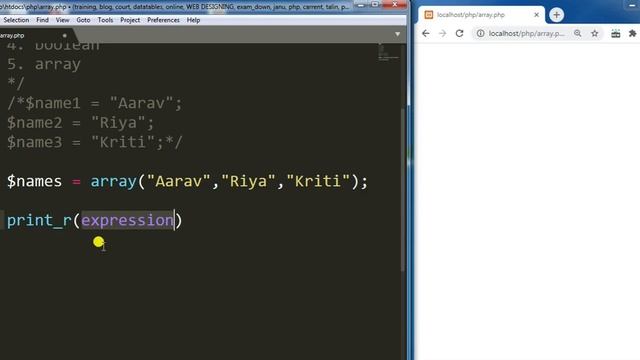Click the commented $name1 line
640x360 pixels.
[x=94, y=103]
